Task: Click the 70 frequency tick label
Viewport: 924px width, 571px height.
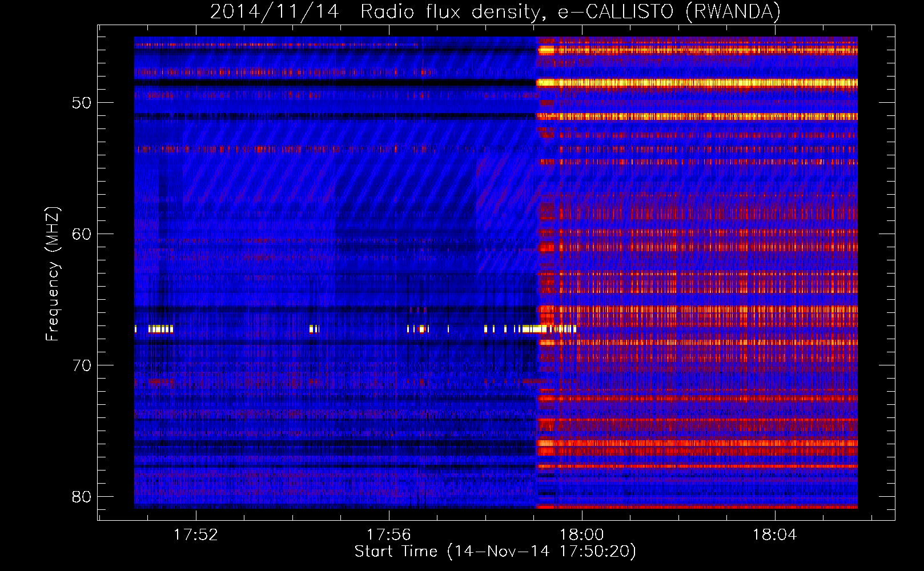Action: point(82,365)
